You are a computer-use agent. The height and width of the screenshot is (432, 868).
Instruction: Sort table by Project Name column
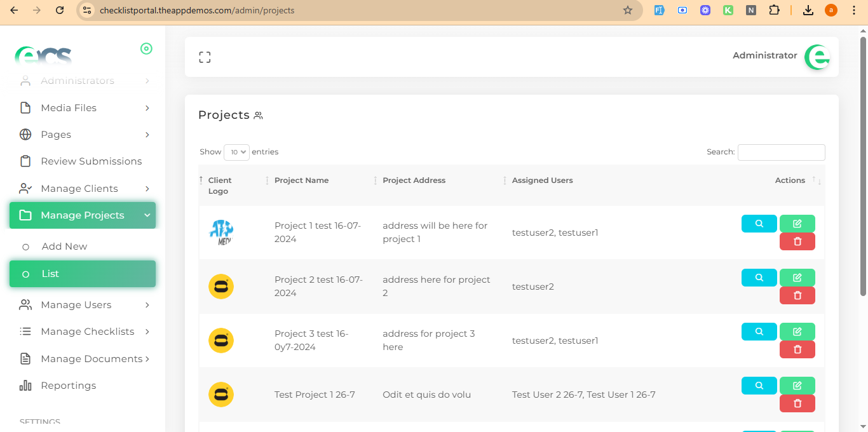pos(302,180)
